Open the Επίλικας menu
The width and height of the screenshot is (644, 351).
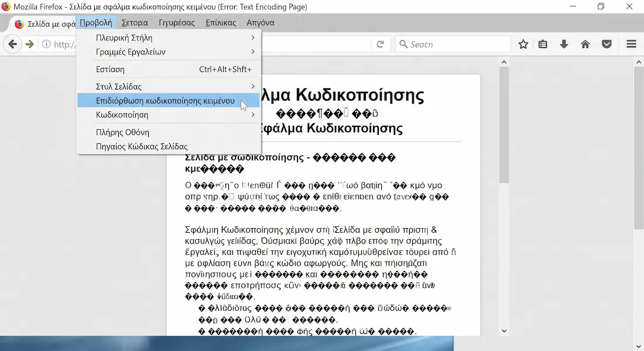[221, 23]
